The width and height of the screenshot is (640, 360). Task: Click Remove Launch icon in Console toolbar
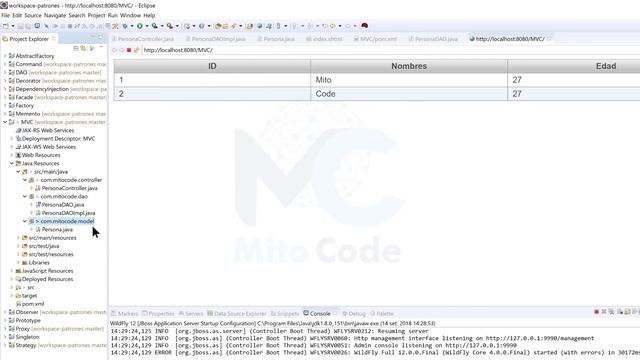point(604,312)
